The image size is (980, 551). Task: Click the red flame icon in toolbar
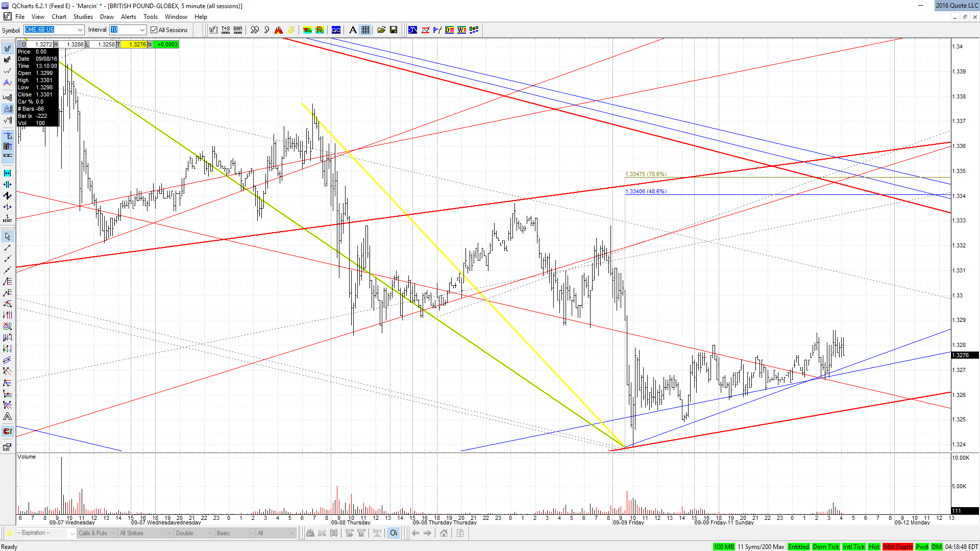(x=279, y=30)
